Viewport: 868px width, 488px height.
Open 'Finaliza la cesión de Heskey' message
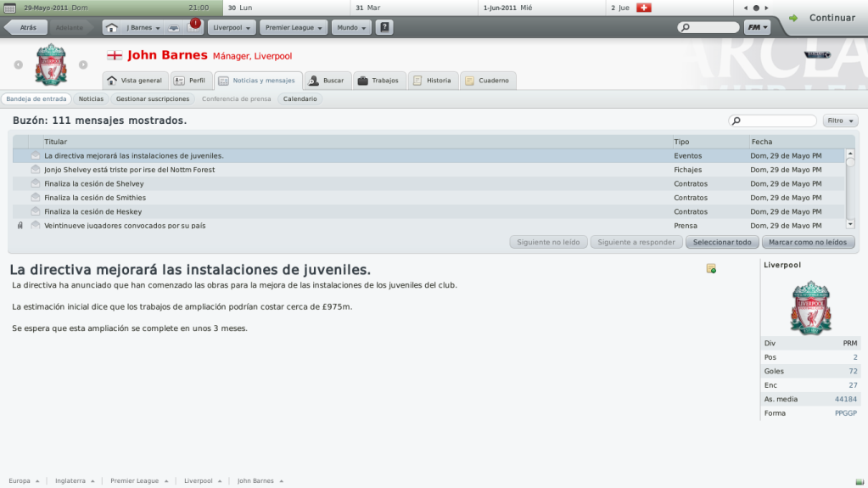click(429, 211)
